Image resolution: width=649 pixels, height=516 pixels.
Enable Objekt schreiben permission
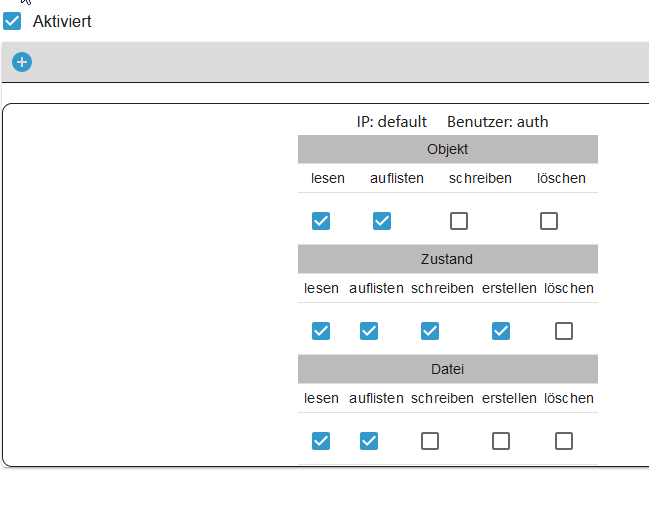(459, 221)
